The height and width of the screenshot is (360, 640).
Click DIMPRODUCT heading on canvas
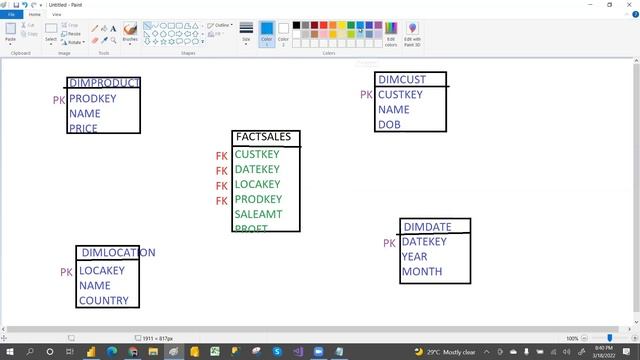pos(104,83)
